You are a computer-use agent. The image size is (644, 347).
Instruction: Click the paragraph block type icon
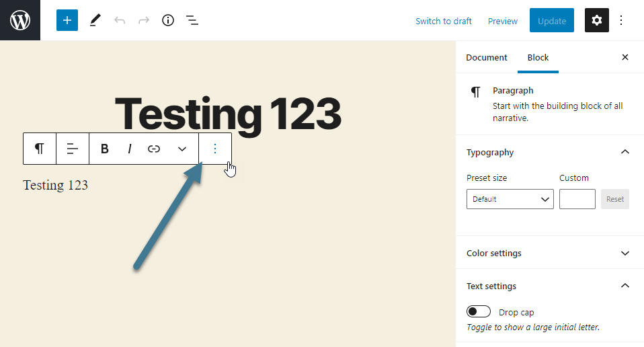click(40, 149)
